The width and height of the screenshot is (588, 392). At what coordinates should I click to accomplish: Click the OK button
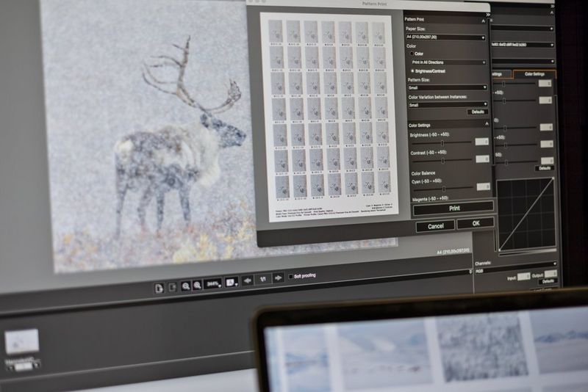[x=476, y=223]
